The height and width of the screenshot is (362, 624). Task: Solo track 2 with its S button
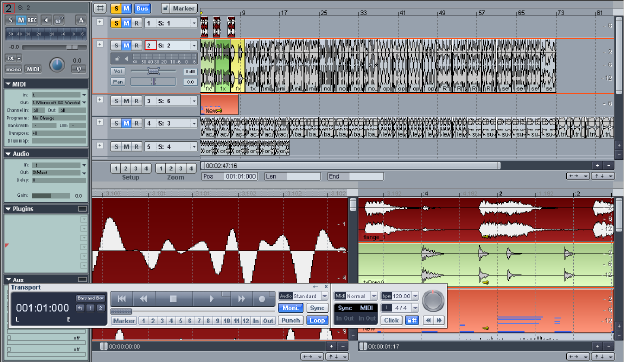point(116,46)
